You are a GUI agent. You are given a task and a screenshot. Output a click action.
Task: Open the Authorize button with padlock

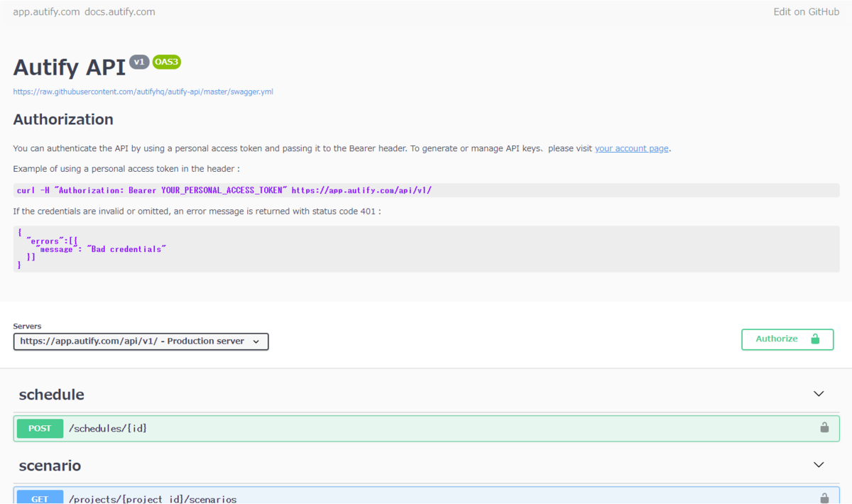click(x=787, y=339)
